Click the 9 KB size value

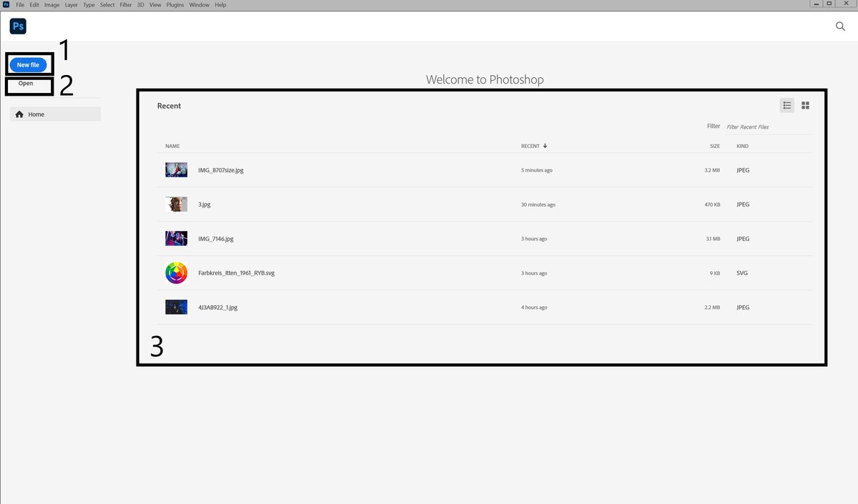(x=715, y=273)
